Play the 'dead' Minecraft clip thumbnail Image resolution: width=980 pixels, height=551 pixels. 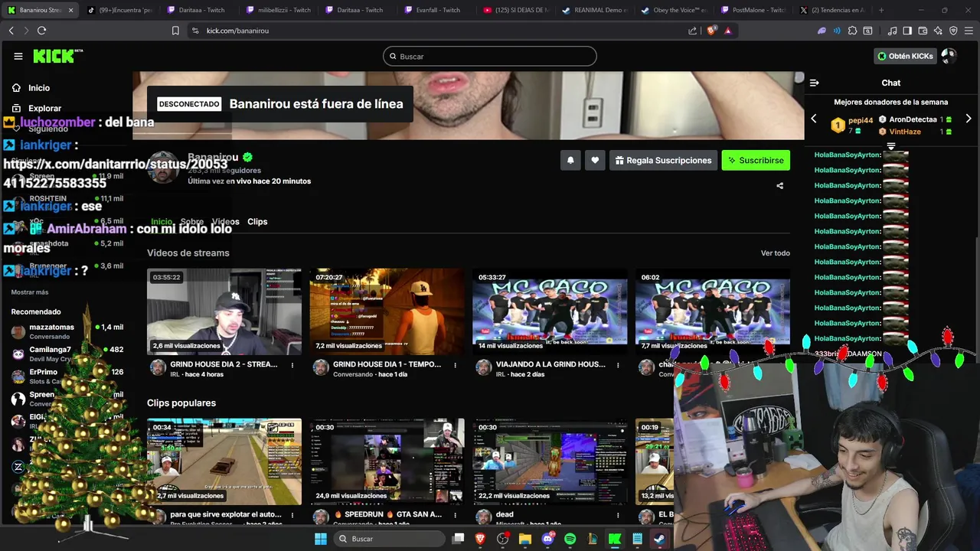(x=550, y=461)
